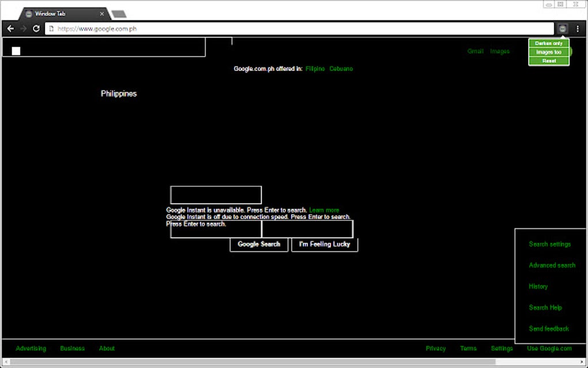Click the browser forward arrow
The width and height of the screenshot is (588, 368).
23,28
